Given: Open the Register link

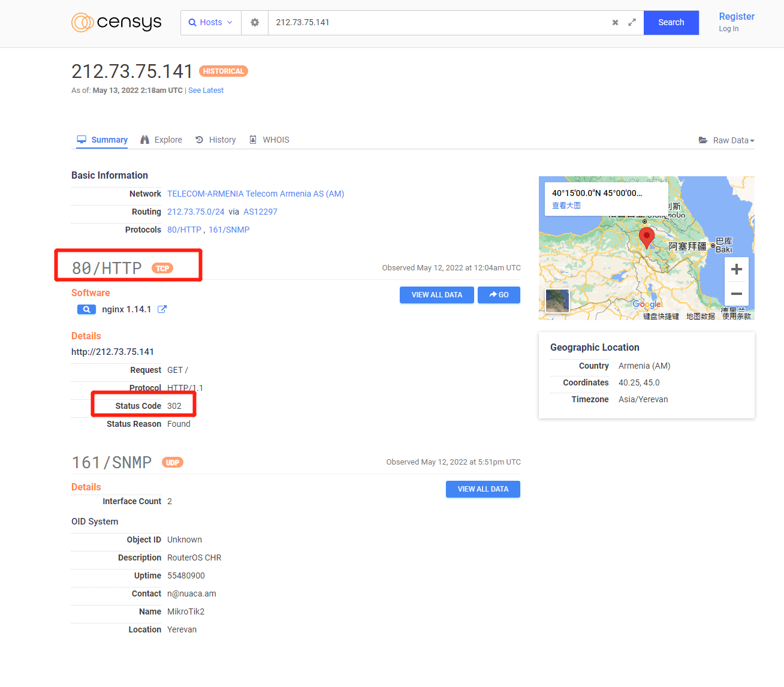Looking at the screenshot, I should click(737, 16).
